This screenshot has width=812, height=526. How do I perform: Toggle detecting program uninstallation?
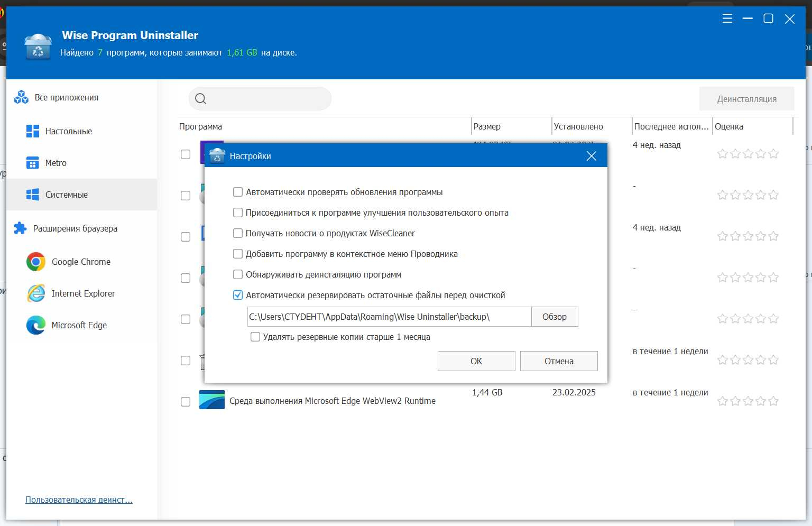[x=238, y=274]
